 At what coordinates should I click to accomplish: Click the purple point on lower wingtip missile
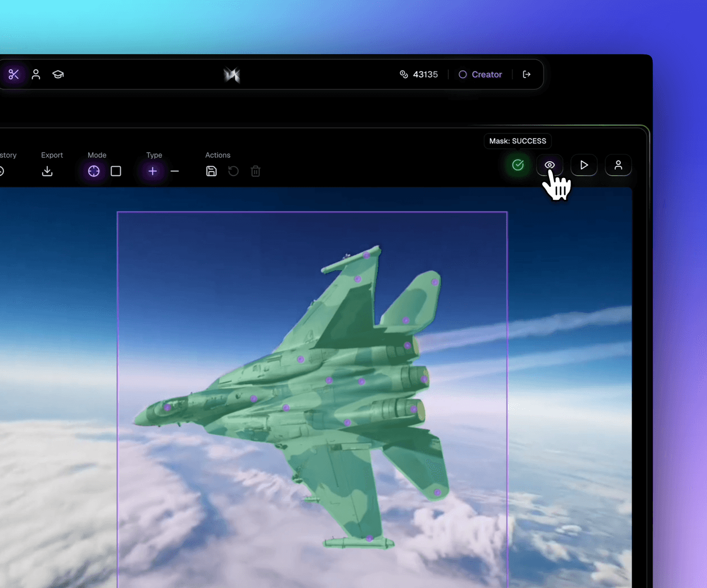[369, 539]
